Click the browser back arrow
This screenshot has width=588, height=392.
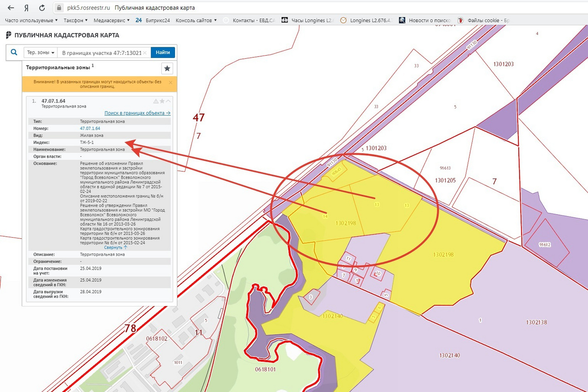[11, 8]
